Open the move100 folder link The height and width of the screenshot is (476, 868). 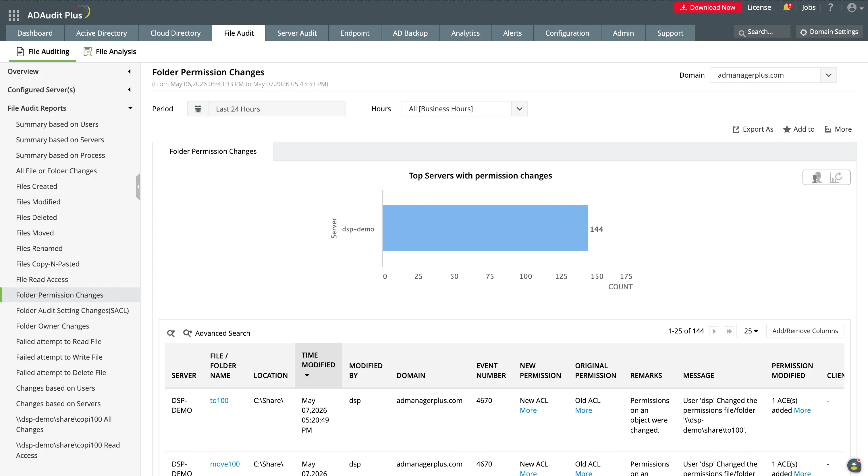225,464
